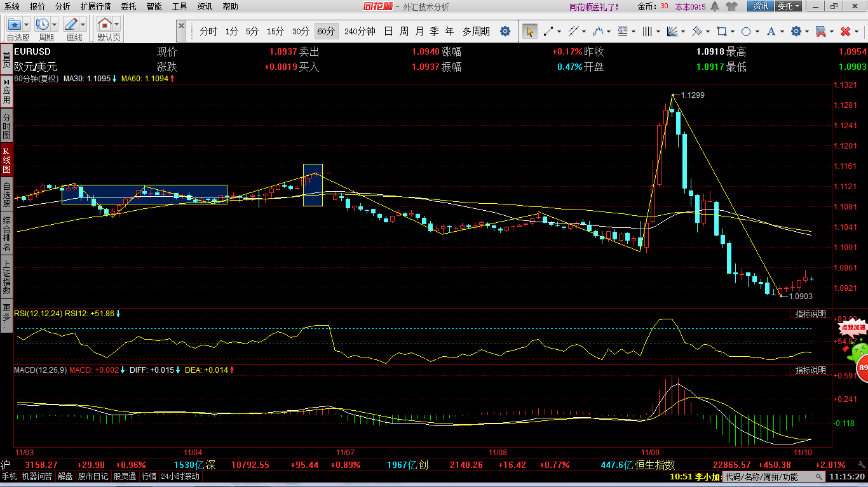Switch to 15分 period
Screen dimensions: 868x487
tap(275, 31)
